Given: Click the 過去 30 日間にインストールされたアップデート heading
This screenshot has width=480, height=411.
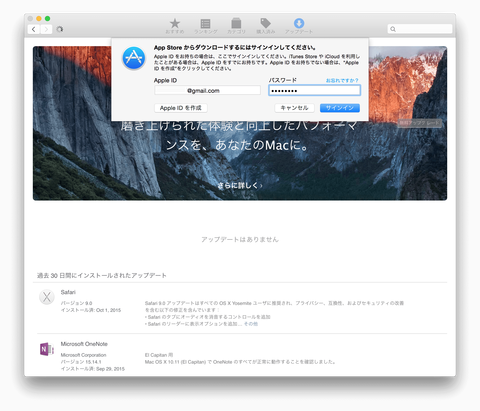Looking at the screenshot, I should (x=102, y=275).
